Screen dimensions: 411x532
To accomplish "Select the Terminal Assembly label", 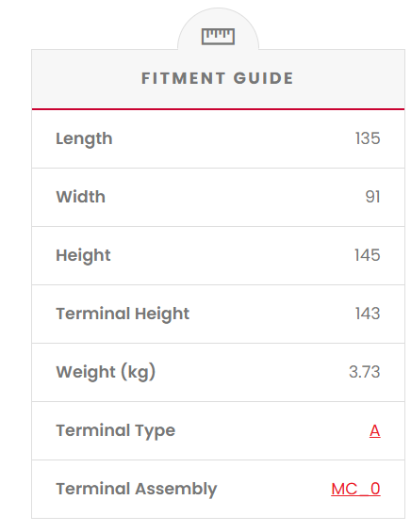I will click(136, 490).
